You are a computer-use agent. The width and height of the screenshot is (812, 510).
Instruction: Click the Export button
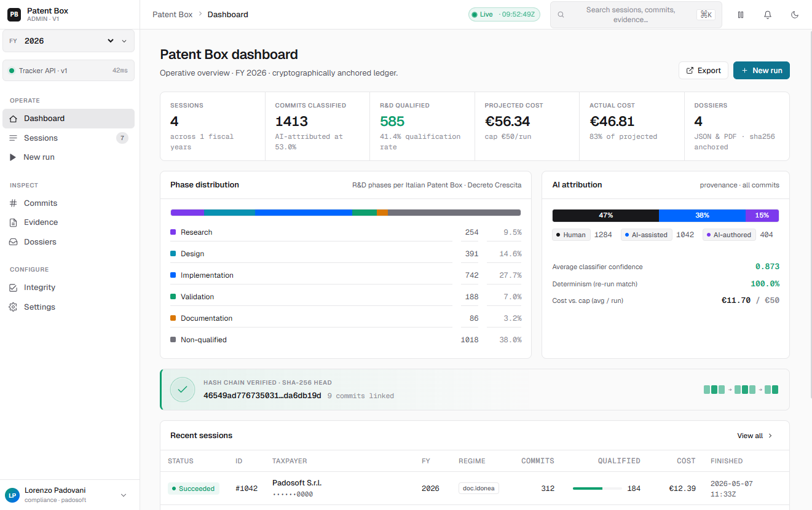point(703,71)
